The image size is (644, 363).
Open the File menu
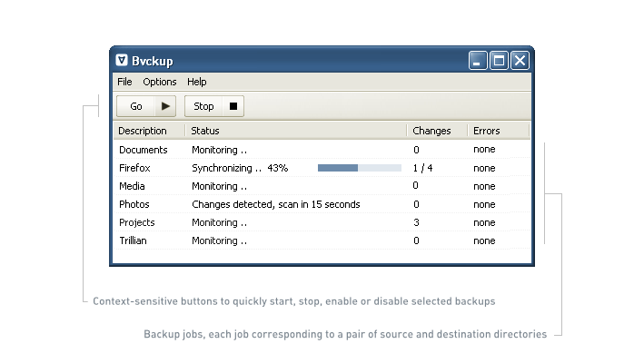pos(124,82)
